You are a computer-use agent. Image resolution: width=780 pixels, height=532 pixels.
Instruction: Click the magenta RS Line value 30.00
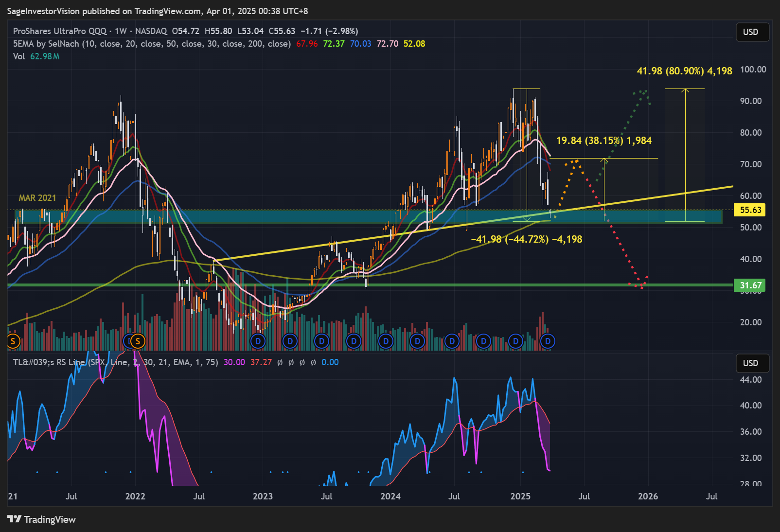(234, 362)
